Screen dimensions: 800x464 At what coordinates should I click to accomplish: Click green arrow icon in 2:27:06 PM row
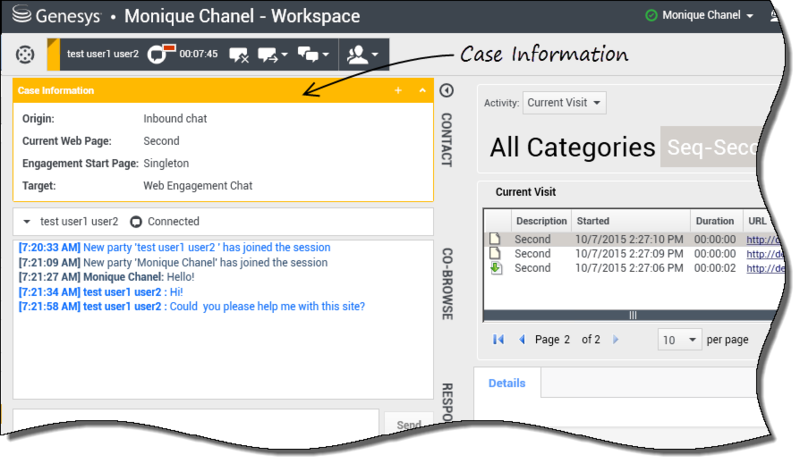click(x=496, y=268)
